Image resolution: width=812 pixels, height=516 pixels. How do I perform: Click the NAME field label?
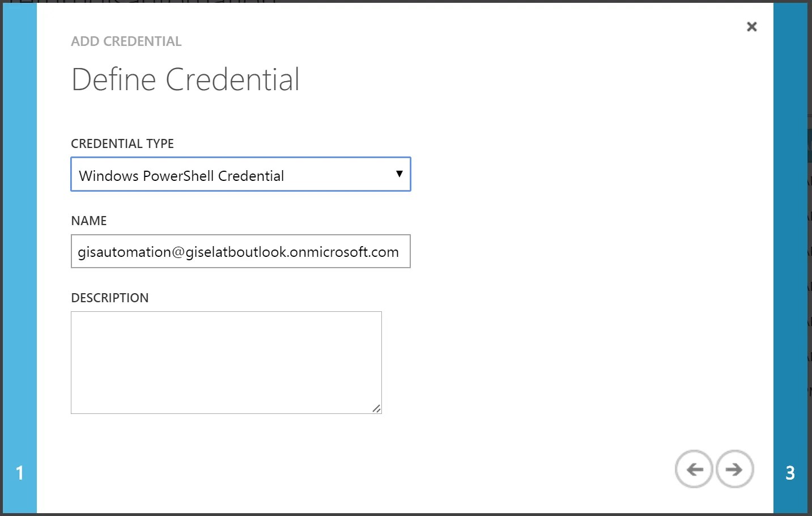89,221
